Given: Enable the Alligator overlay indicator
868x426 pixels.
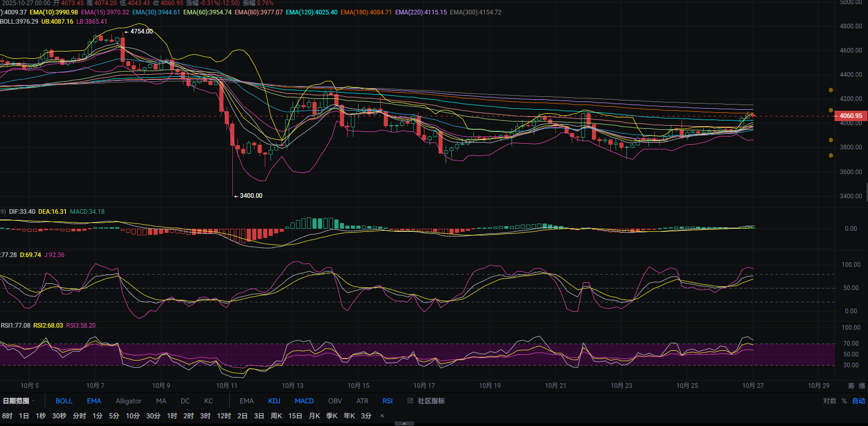Looking at the screenshot, I should (x=128, y=401).
